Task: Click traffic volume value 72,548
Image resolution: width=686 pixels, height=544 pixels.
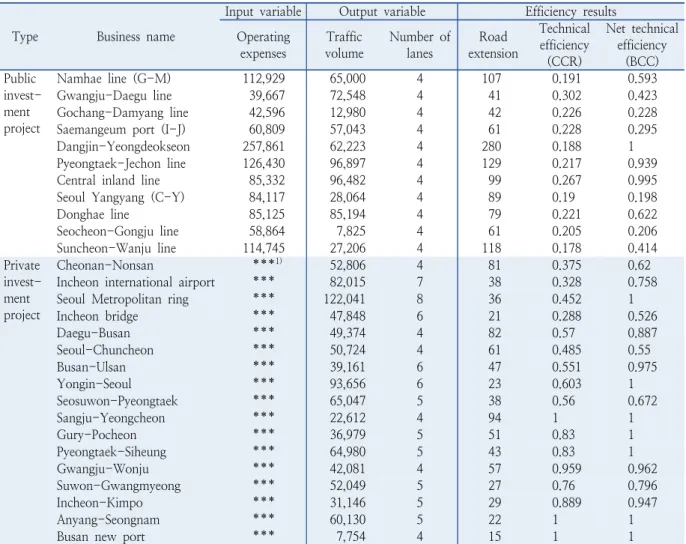Action: (x=347, y=95)
